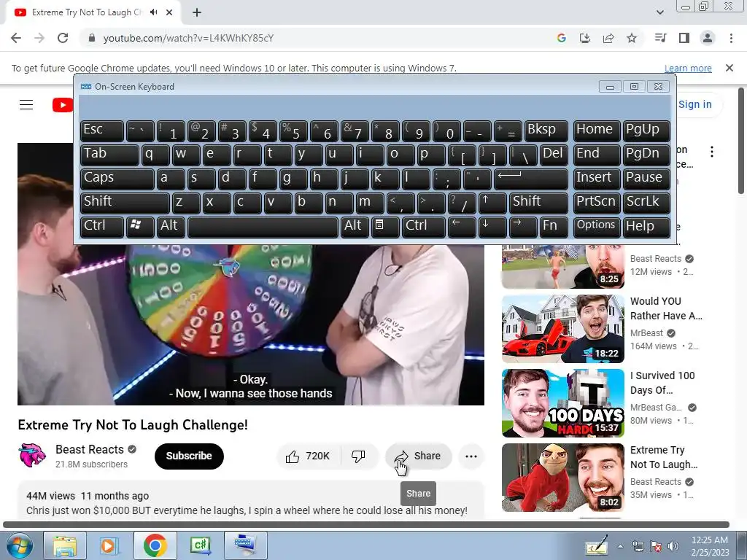Toggle the left Shift key
This screenshot has width=747, height=560.
pos(125,203)
